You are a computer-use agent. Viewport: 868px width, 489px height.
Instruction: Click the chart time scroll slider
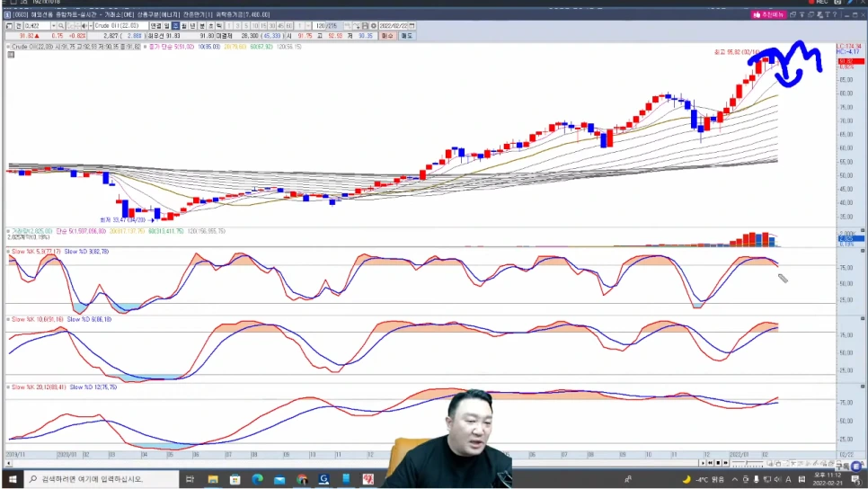pyautogui.click(x=748, y=463)
